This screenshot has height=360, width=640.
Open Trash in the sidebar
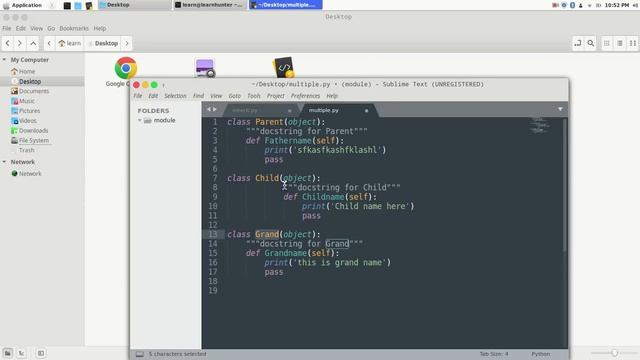(x=27, y=150)
